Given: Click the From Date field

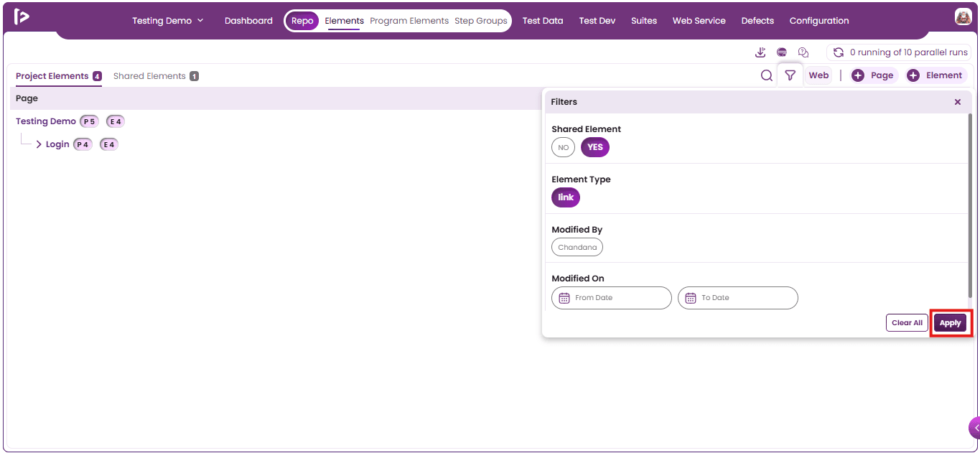Looking at the screenshot, I should coord(612,298).
